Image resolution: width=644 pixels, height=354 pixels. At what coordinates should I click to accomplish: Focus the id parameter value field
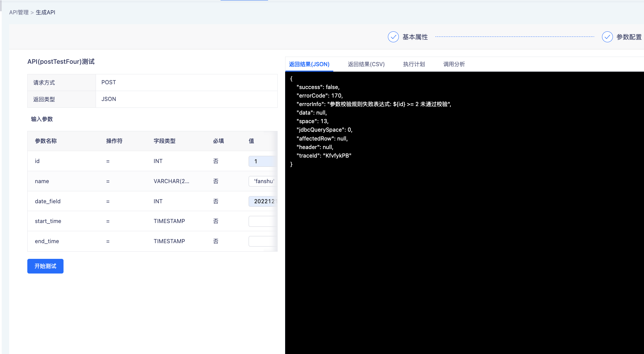coord(262,161)
